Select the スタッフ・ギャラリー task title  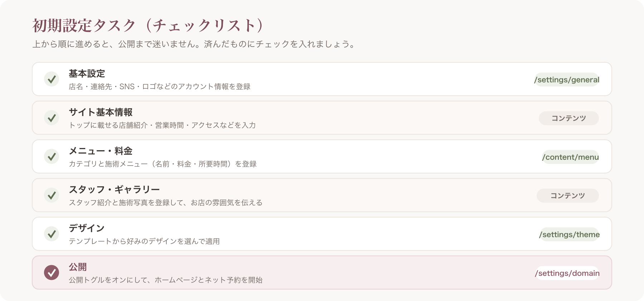(x=114, y=190)
